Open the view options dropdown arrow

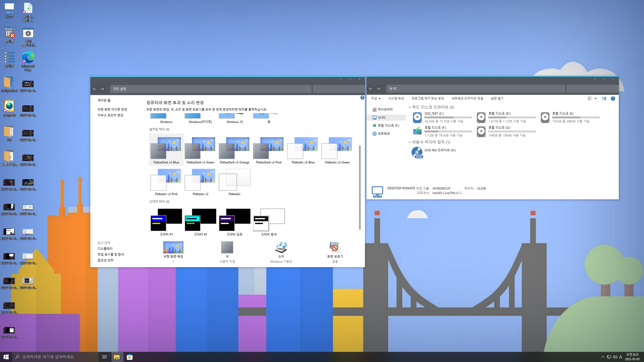(x=595, y=98)
